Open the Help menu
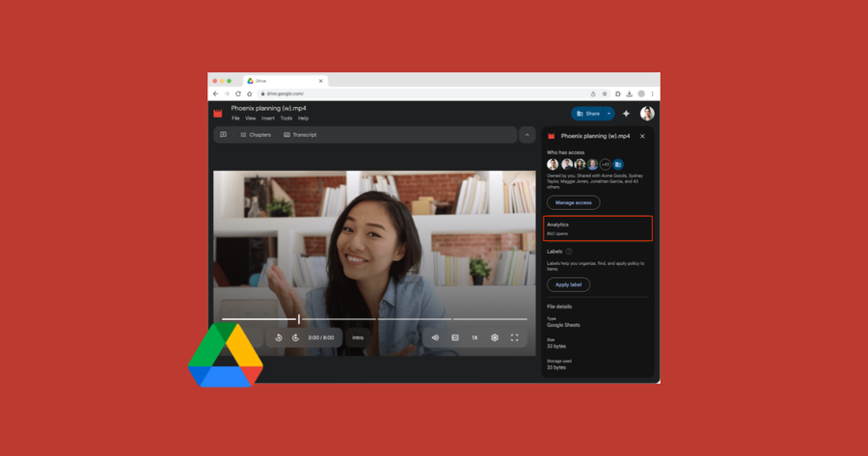The image size is (868, 456). [304, 119]
